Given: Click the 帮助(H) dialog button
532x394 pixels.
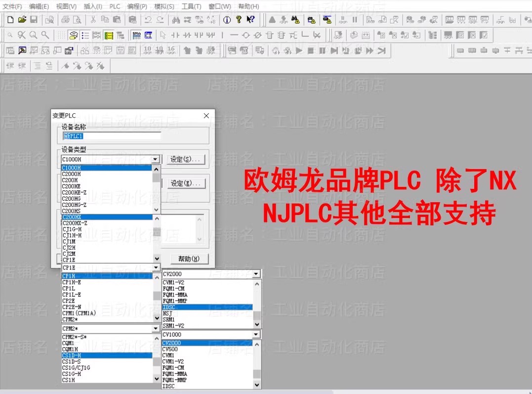Looking at the screenshot, I should (189, 259).
